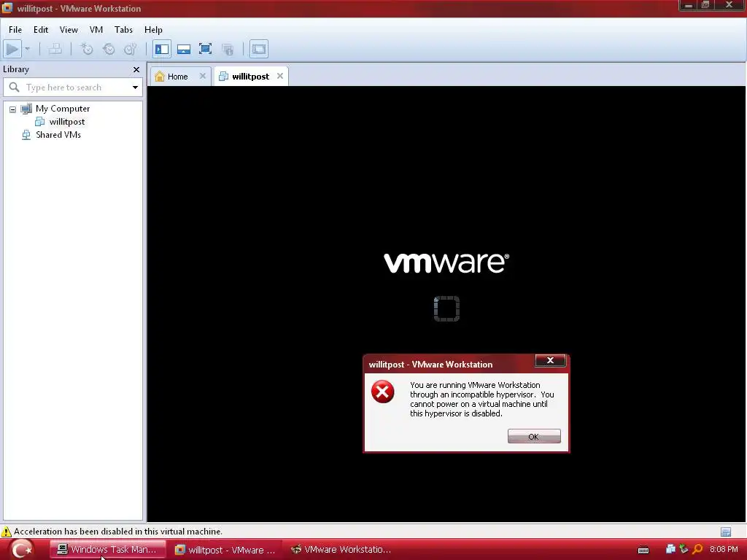Open the Edit menu
The image size is (747, 560).
tap(41, 29)
